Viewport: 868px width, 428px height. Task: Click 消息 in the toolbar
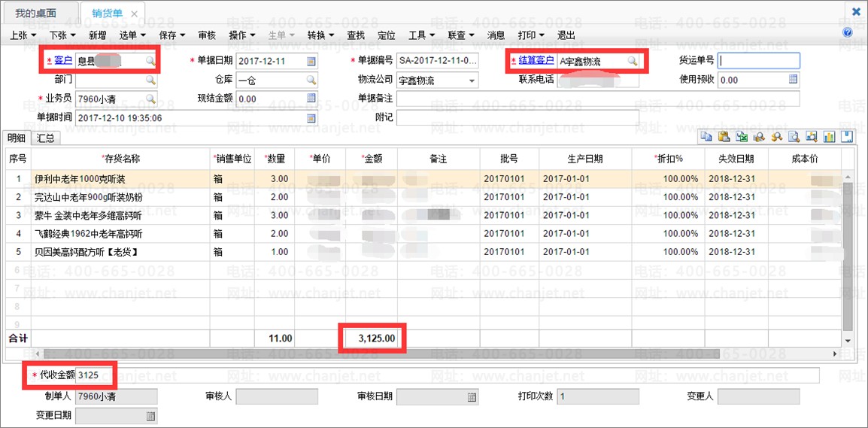click(496, 35)
